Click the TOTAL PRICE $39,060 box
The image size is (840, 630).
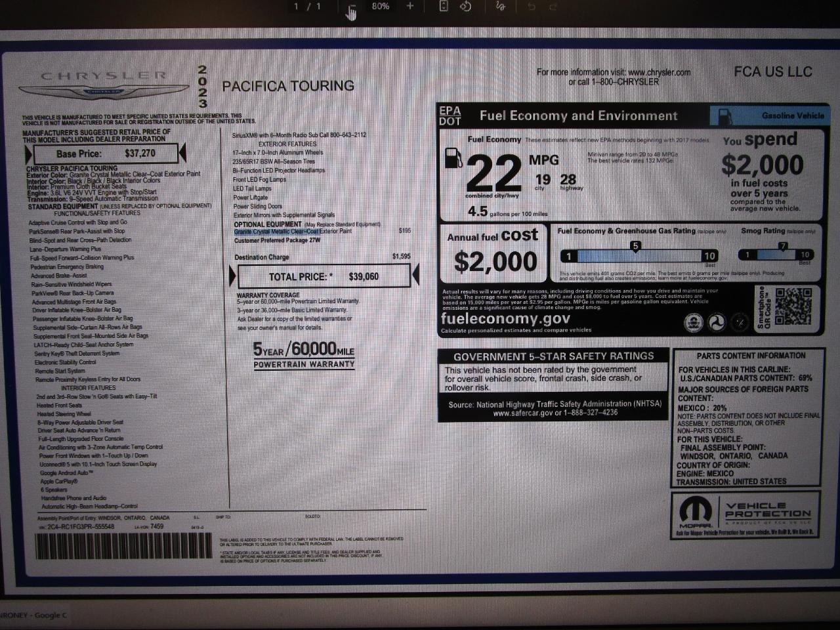point(324,276)
